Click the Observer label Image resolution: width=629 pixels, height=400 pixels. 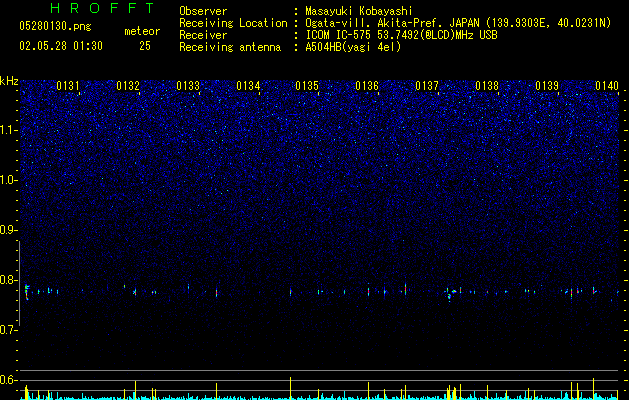[203, 11]
